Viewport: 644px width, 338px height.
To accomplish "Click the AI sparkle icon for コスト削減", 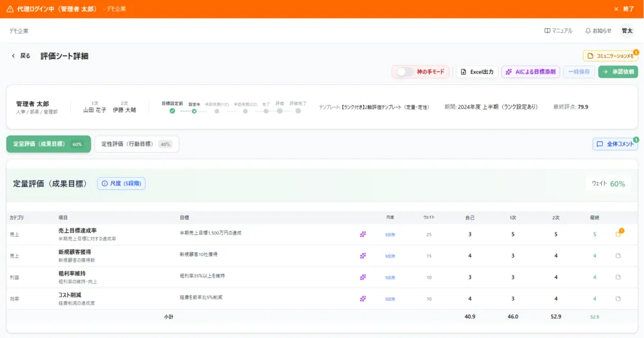I will click(363, 299).
